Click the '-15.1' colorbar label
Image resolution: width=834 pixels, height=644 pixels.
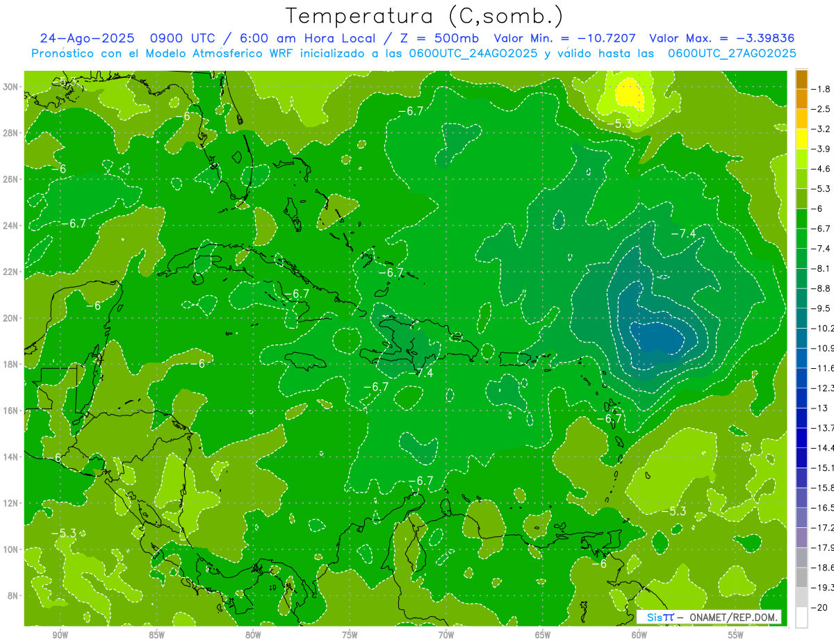pos(822,468)
